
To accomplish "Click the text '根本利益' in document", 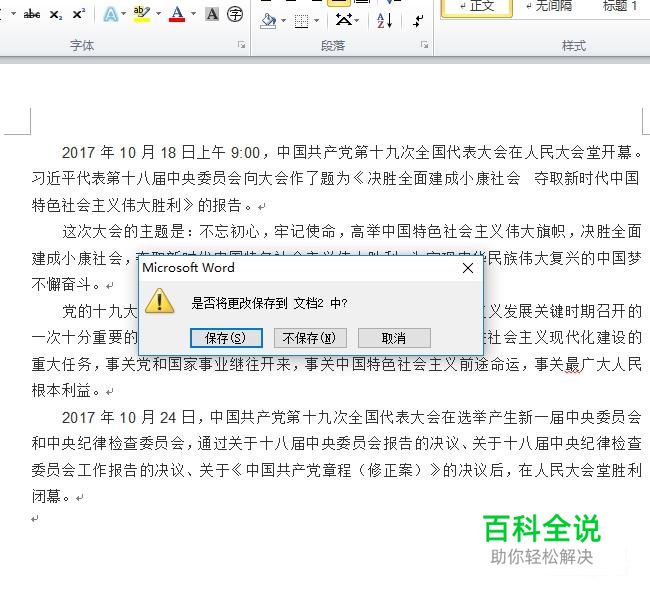I will point(61,390).
